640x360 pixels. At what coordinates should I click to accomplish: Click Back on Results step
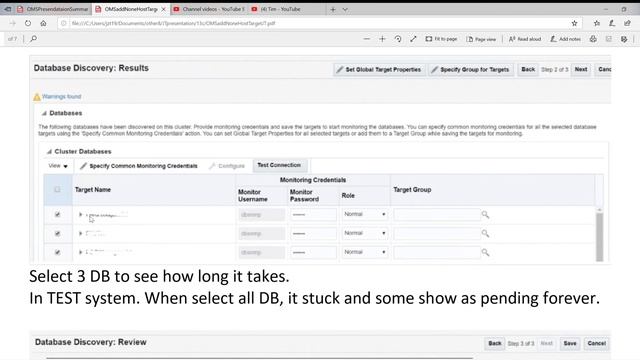click(x=528, y=69)
